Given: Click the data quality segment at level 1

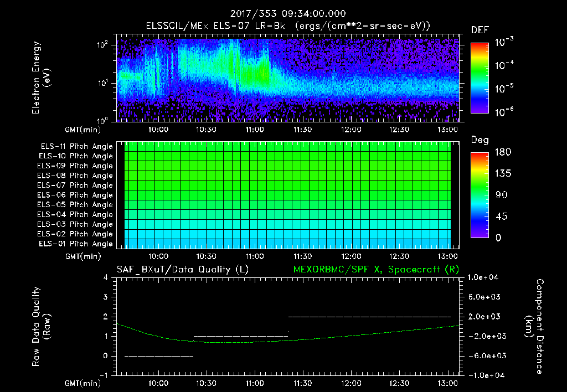Looking at the screenshot, I should pos(241,336).
